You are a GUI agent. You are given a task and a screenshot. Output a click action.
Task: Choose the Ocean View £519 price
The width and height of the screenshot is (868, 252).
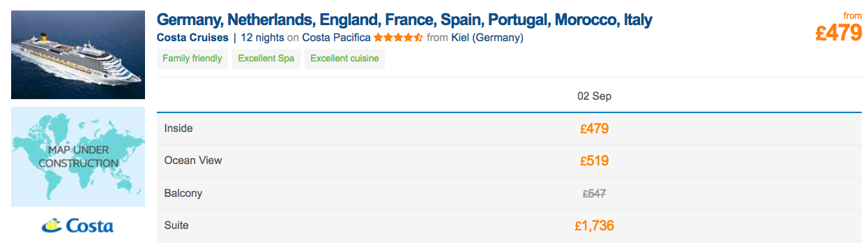click(x=594, y=161)
